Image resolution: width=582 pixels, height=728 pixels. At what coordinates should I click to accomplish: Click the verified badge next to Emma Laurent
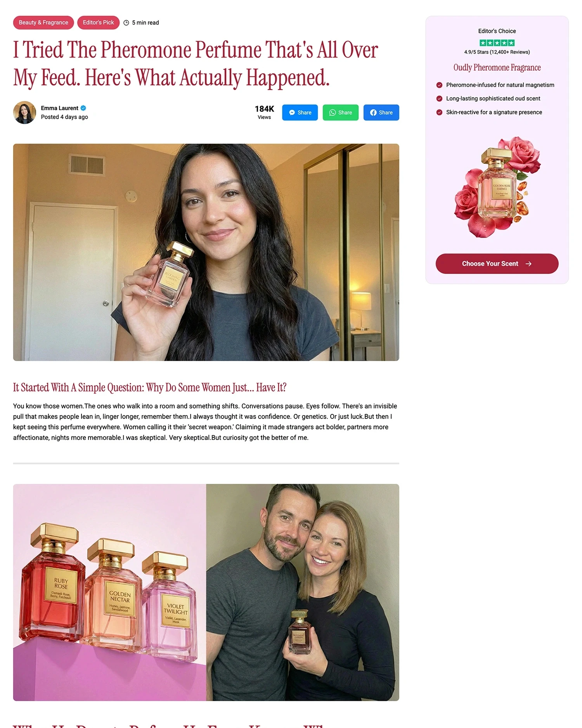coord(83,108)
